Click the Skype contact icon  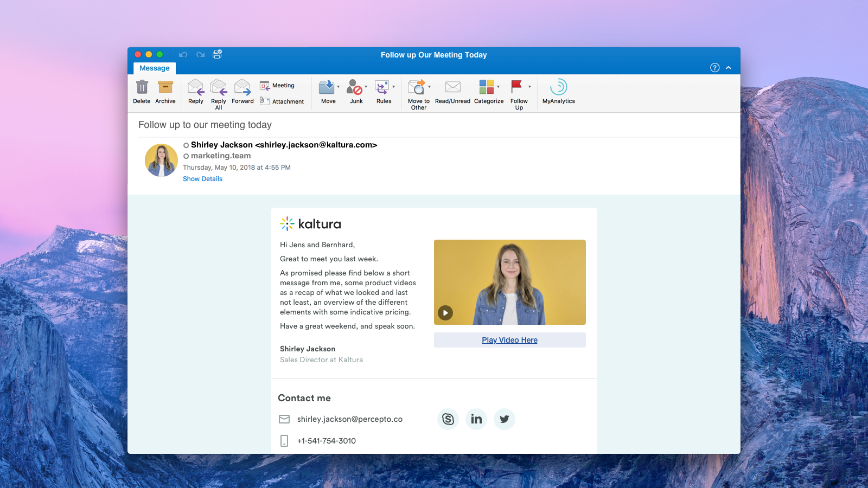448,419
